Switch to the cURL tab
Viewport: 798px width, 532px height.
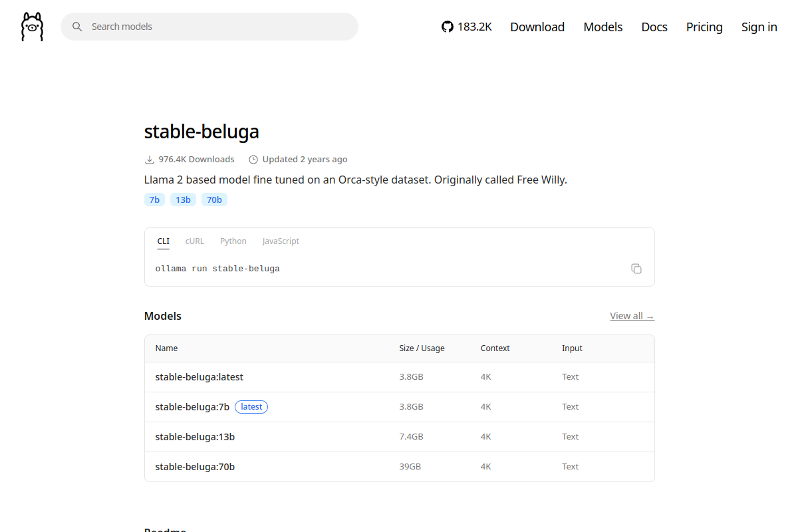(x=195, y=241)
